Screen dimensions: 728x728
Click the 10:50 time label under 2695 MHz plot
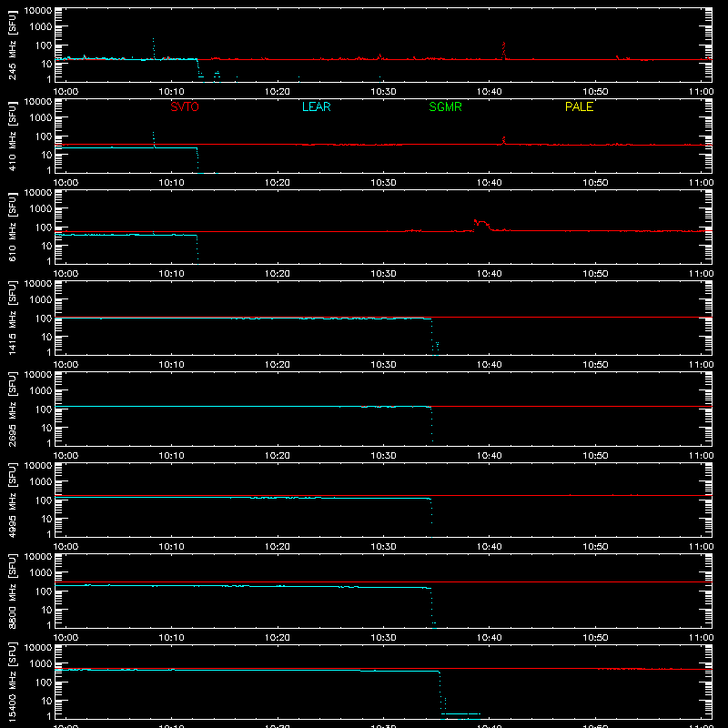tap(595, 456)
